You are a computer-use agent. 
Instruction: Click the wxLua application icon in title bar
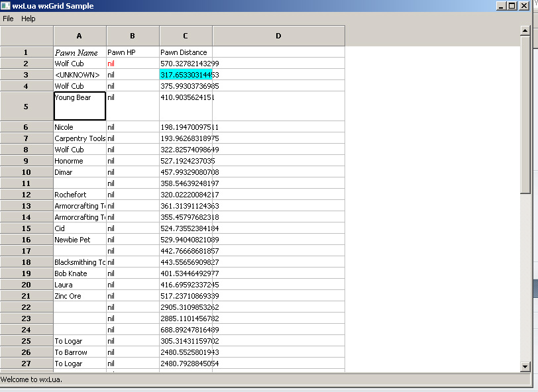(x=5, y=6)
